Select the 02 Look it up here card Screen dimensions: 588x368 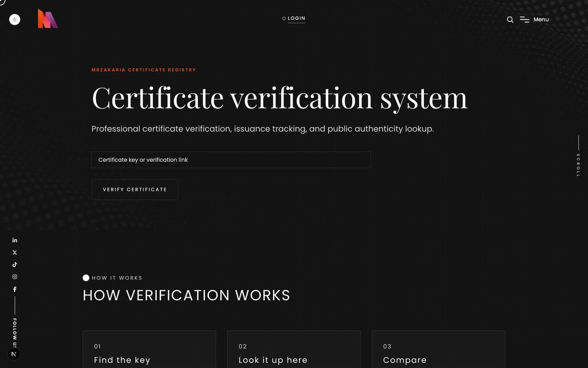click(x=294, y=349)
